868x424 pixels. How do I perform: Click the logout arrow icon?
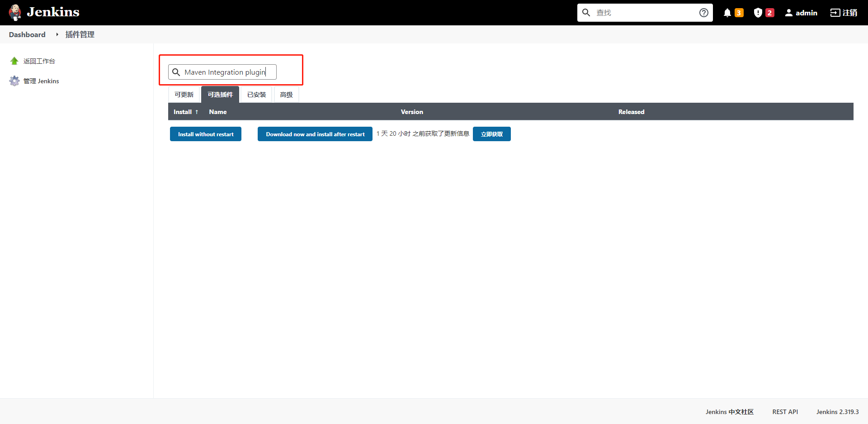(835, 13)
